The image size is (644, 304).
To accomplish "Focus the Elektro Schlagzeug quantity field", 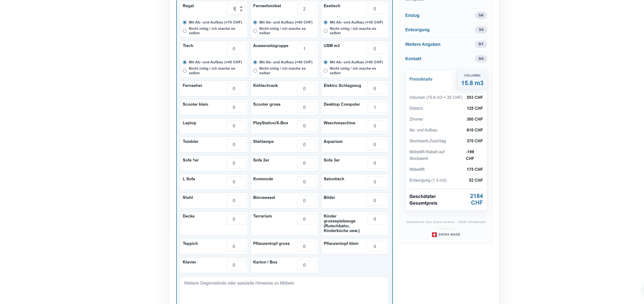I will (377, 89).
